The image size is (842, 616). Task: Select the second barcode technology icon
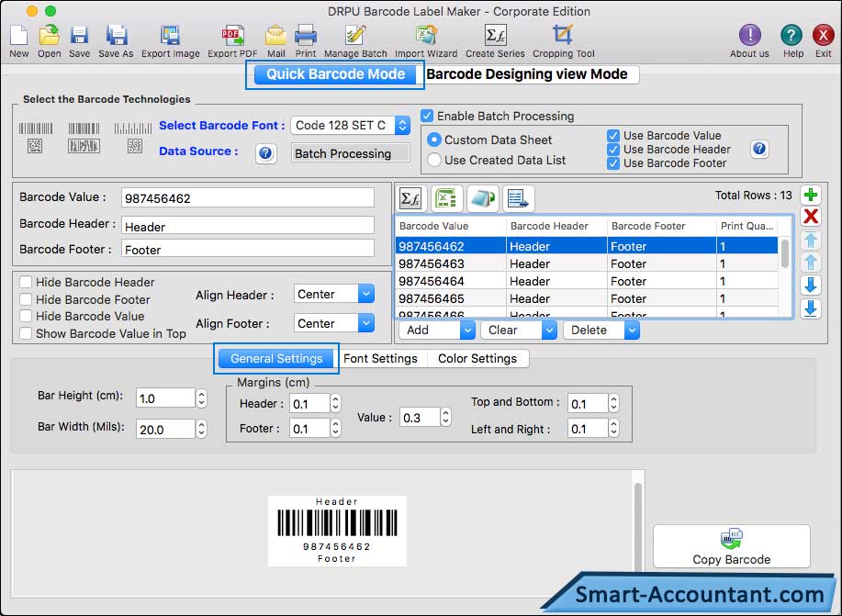[84, 138]
